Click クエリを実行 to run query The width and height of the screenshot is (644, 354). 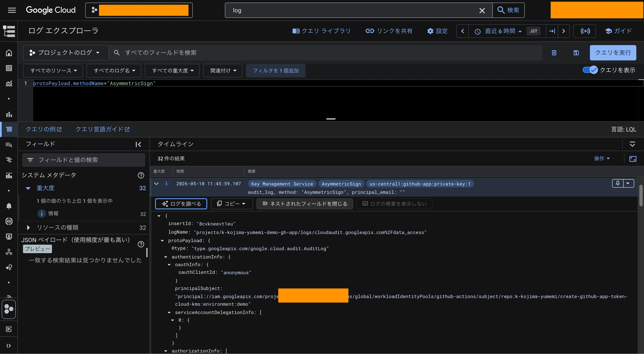point(613,53)
